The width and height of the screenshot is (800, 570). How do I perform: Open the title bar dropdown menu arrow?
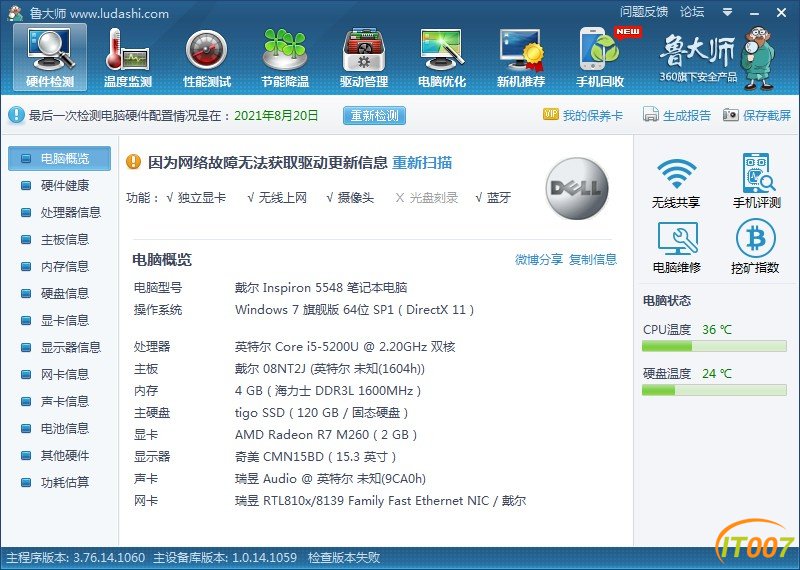pyautogui.click(x=728, y=12)
